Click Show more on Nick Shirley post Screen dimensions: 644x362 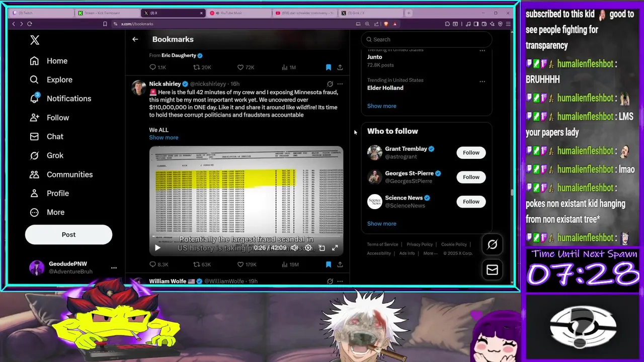tap(164, 137)
